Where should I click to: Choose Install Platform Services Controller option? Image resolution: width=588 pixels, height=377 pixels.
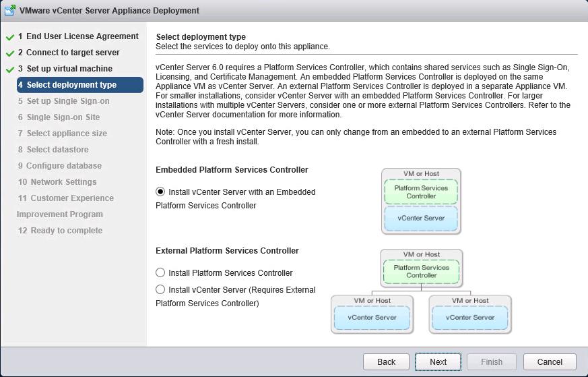tap(160, 273)
